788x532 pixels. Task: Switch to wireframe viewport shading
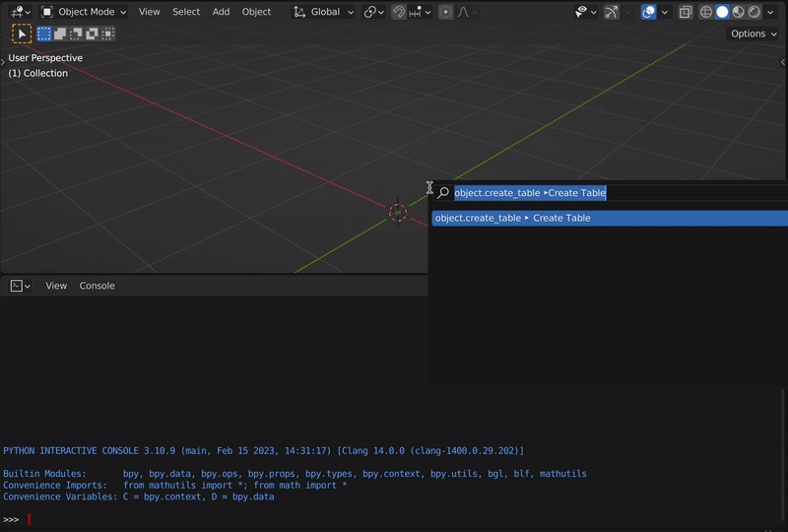pyautogui.click(x=706, y=12)
